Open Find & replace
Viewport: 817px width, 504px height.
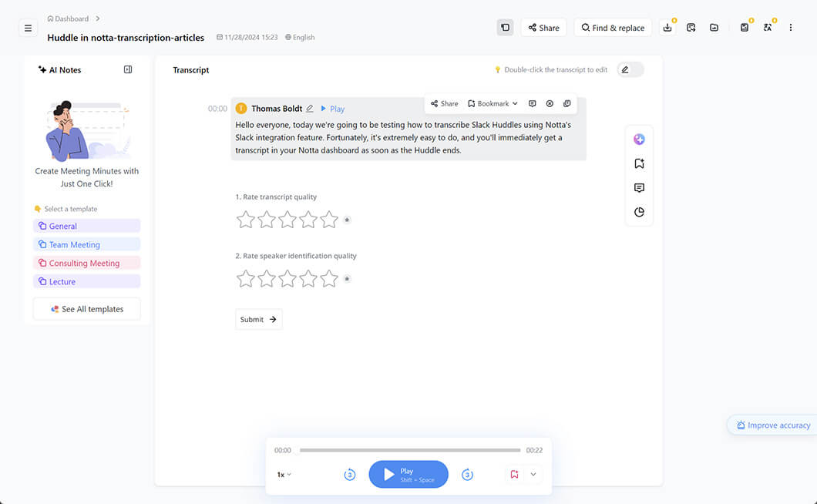(x=613, y=28)
